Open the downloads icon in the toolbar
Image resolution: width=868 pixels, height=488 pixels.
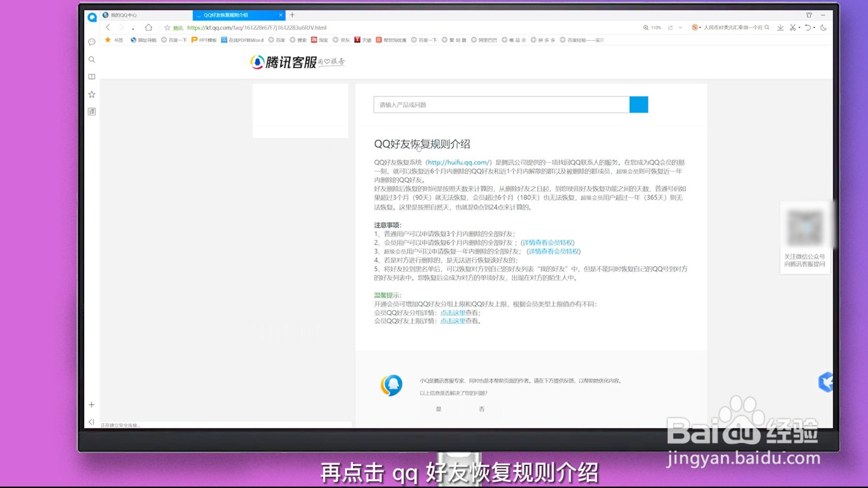[780, 27]
